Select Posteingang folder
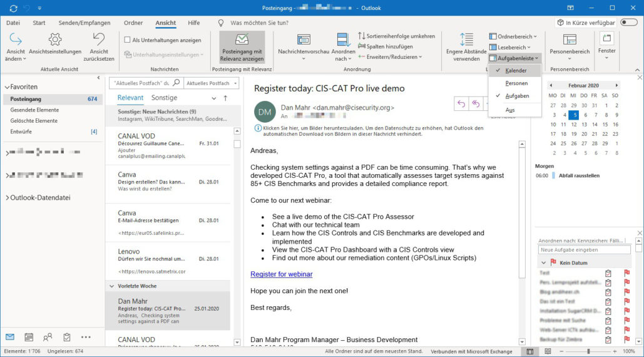This screenshot has width=644, height=357. (x=53, y=99)
